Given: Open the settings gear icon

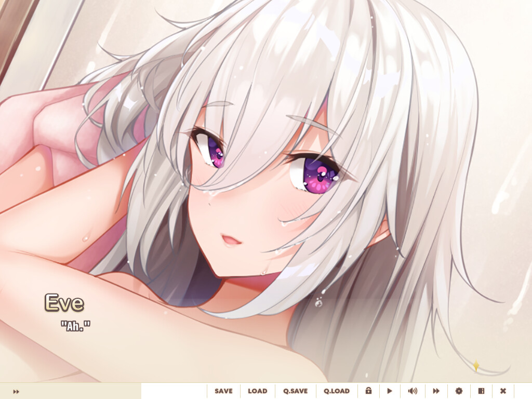Looking at the screenshot, I should click(x=458, y=391).
